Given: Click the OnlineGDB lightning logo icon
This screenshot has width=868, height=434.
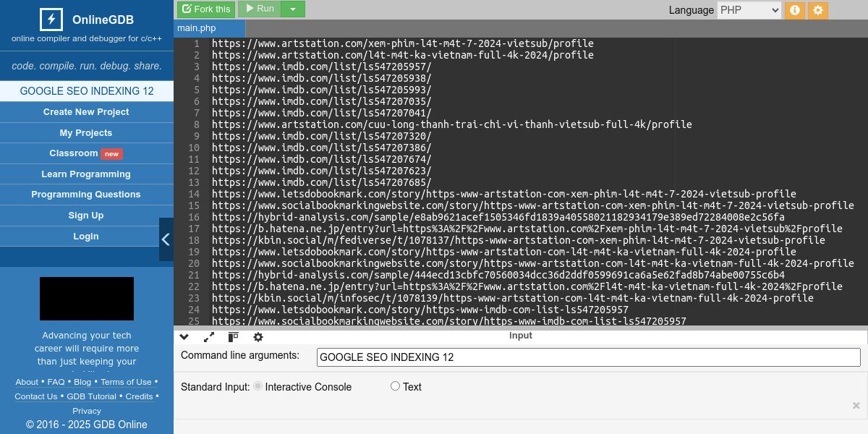Looking at the screenshot, I should [x=51, y=20].
